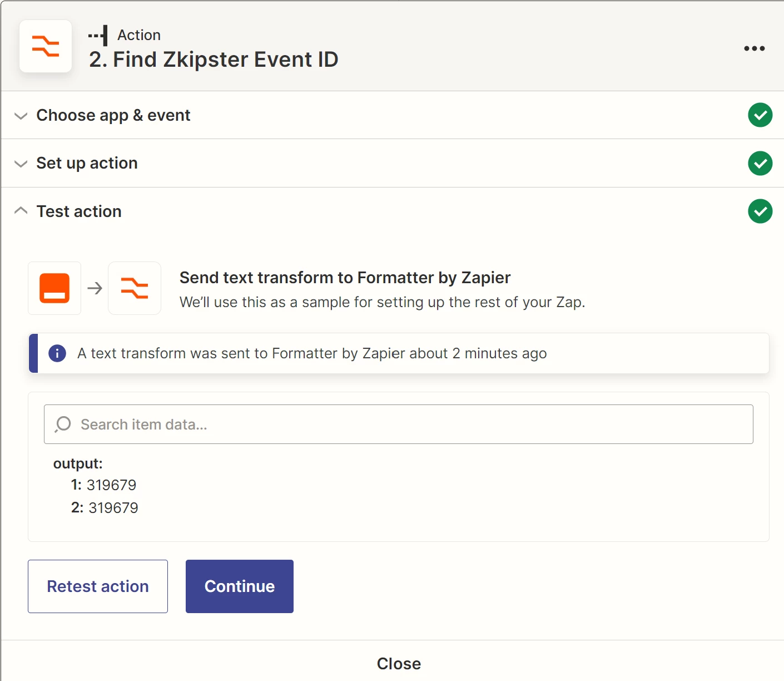The width and height of the screenshot is (784, 681).
Task: Click the Continue button
Action: tap(240, 586)
